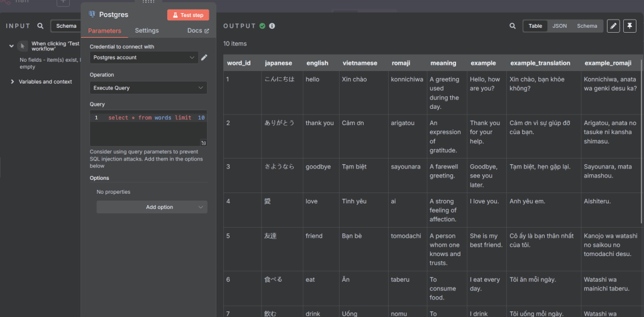This screenshot has width=644, height=317.
Task: Click the output panel search icon
Action: pyautogui.click(x=513, y=26)
